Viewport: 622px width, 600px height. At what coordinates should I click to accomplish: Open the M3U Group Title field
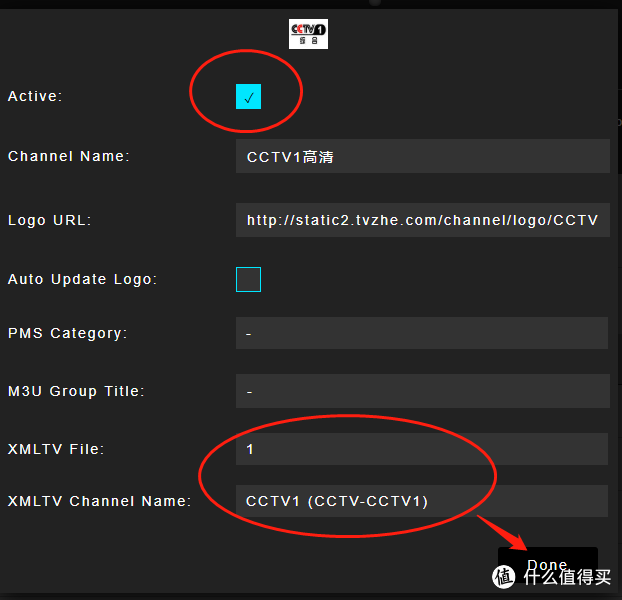[x=422, y=391]
